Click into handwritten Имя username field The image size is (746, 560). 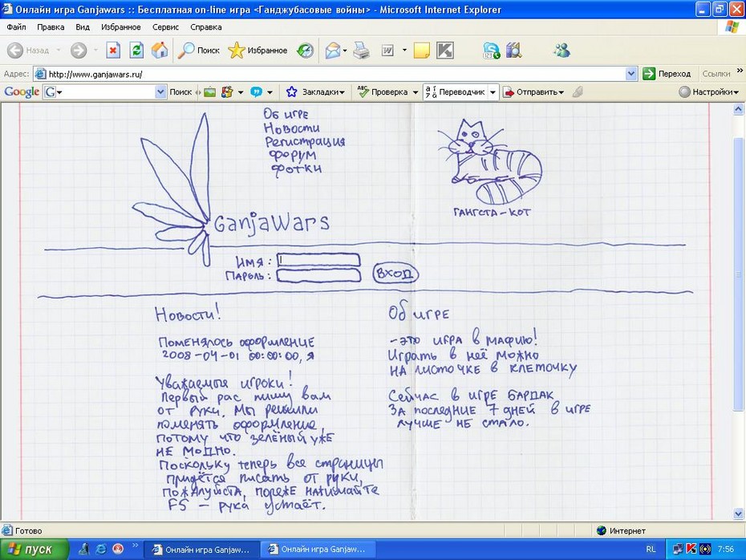(318, 260)
